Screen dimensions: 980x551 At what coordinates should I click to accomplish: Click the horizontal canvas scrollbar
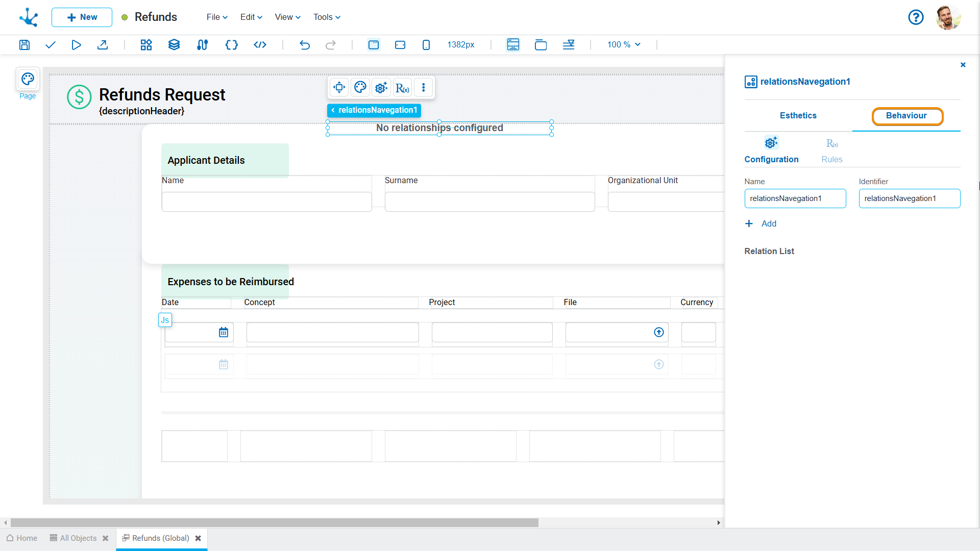274,523
